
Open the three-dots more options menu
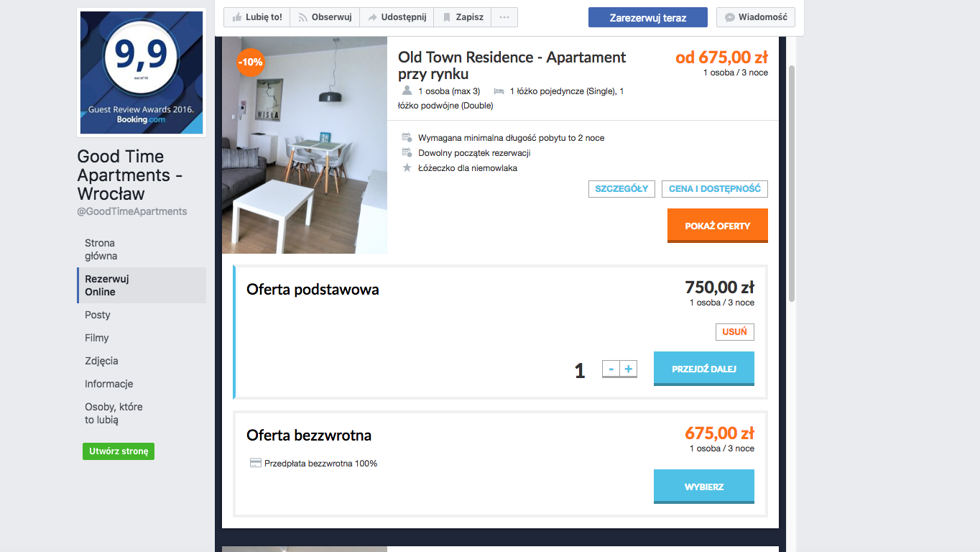coord(504,17)
